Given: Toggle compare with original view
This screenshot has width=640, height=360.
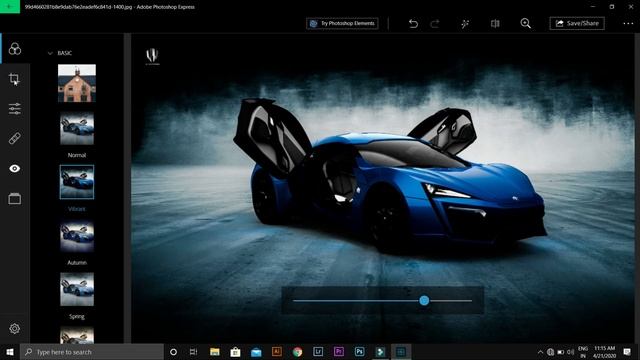Looking at the screenshot, I should pyautogui.click(x=495, y=24).
